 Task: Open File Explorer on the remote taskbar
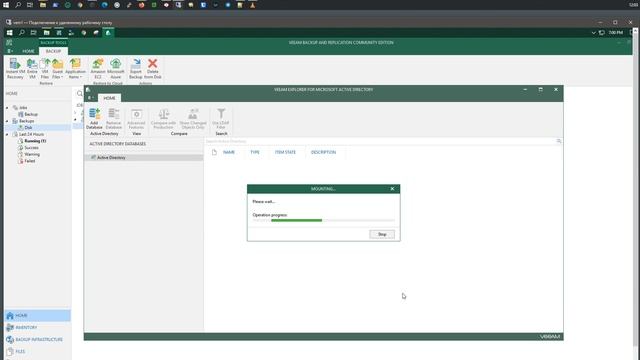(47, 33)
